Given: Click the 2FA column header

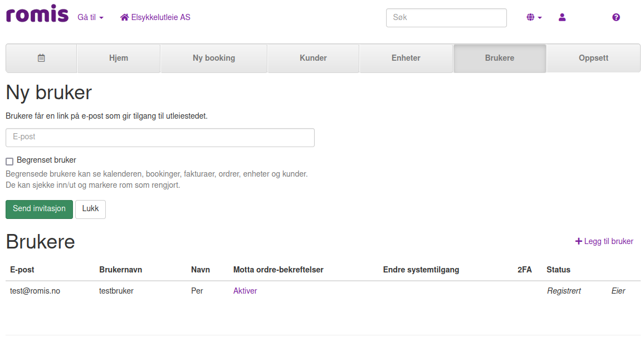Looking at the screenshot, I should point(524,270).
